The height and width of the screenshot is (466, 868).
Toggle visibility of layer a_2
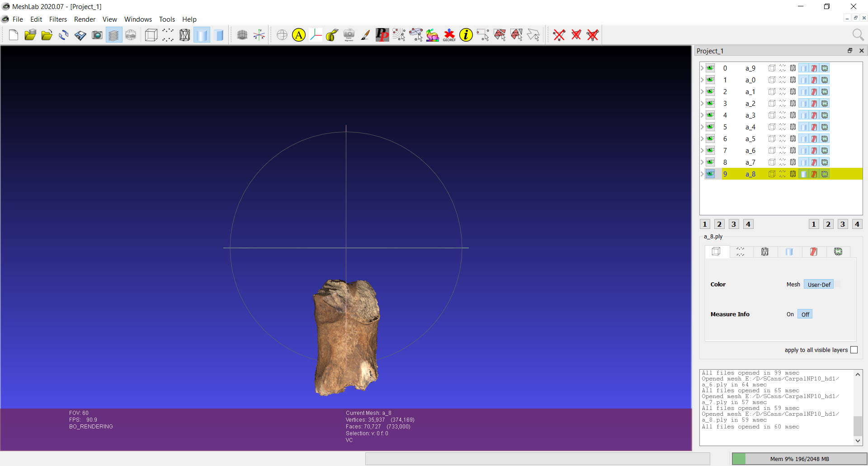pos(710,103)
